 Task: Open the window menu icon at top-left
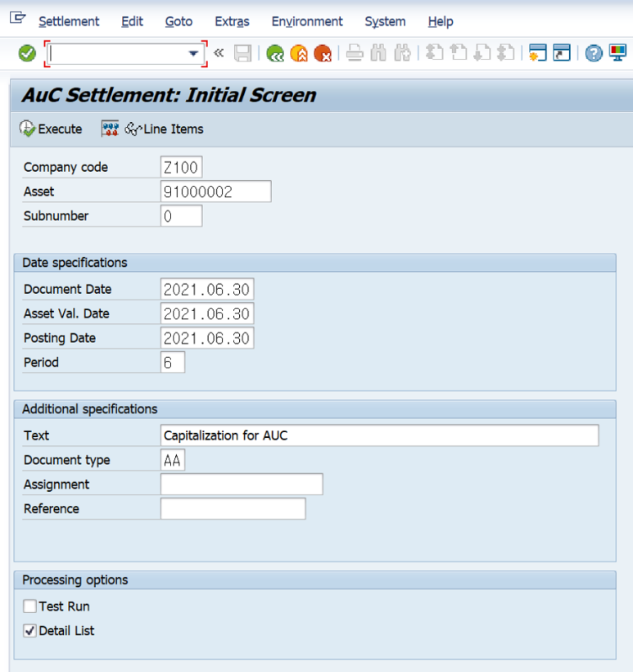(17, 19)
